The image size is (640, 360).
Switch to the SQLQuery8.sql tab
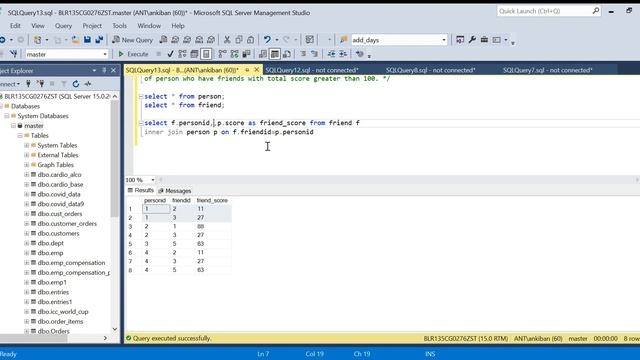430,70
